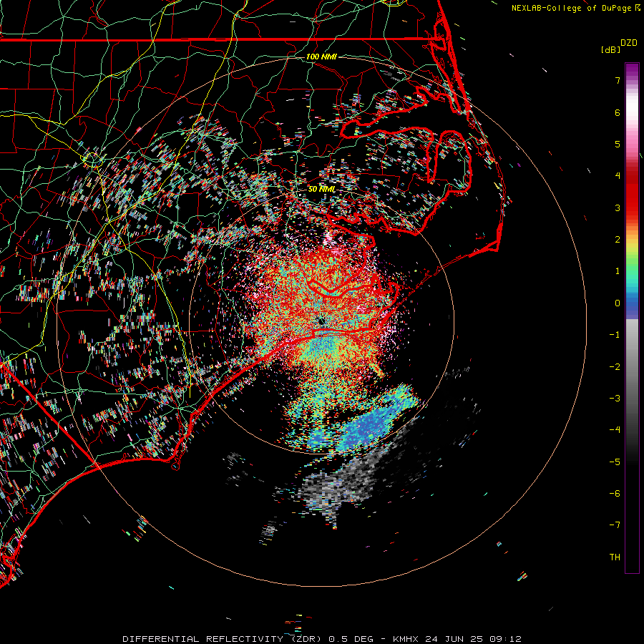Click the 2 value on color scale
The width and height of the screenshot is (644, 644).
point(618,240)
